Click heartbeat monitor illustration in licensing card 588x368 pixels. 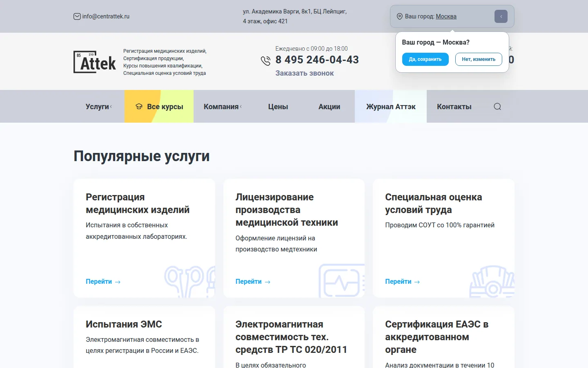coord(341,280)
